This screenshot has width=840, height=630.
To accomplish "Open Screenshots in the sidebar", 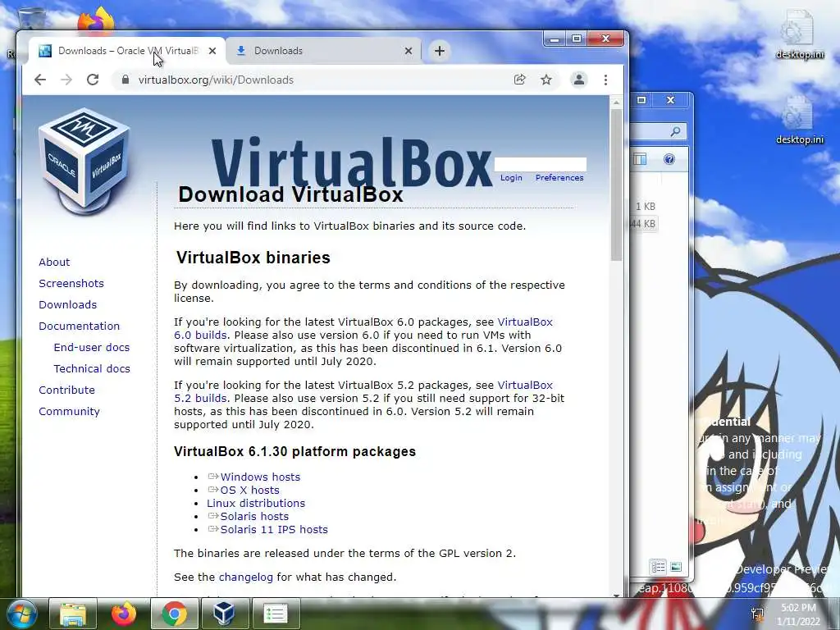I will pyautogui.click(x=71, y=283).
